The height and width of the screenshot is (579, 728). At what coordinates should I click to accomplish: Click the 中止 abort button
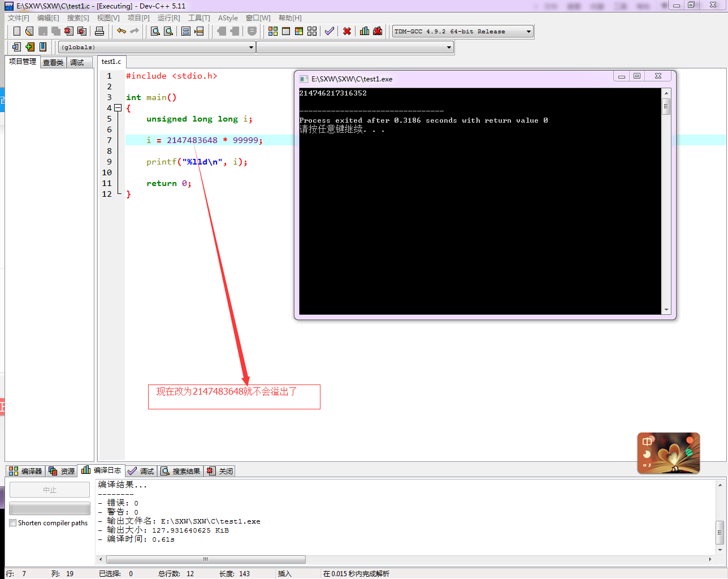point(50,490)
